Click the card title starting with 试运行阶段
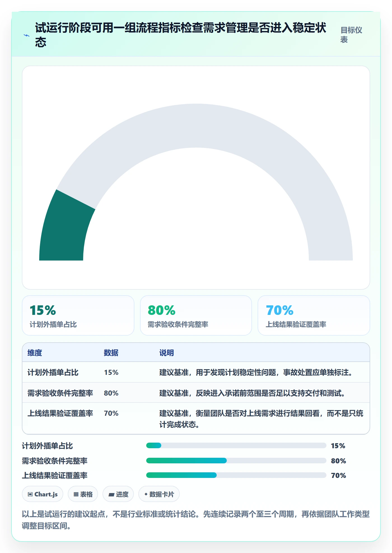 pos(181,35)
